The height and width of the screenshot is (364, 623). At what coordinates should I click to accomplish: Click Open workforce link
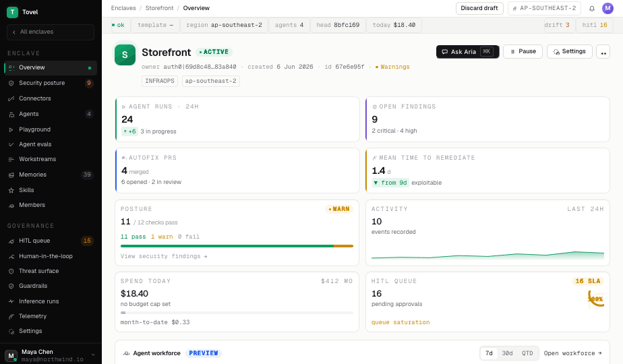coord(572,353)
